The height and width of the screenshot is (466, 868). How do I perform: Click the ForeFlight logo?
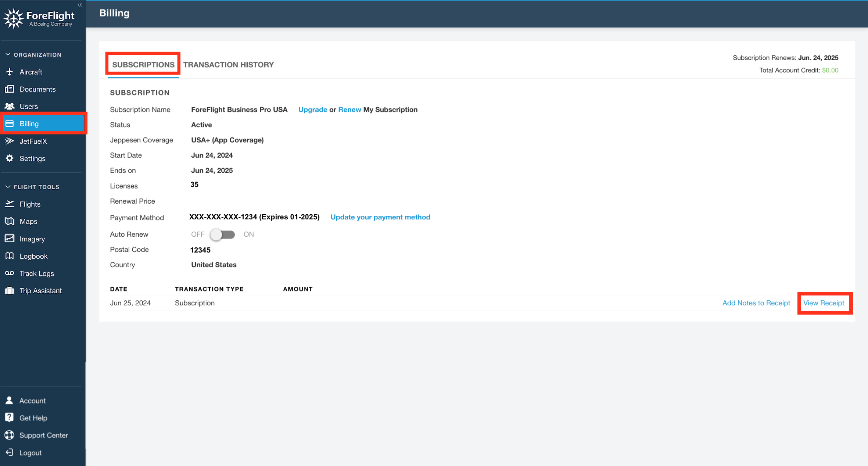point(39,18)
